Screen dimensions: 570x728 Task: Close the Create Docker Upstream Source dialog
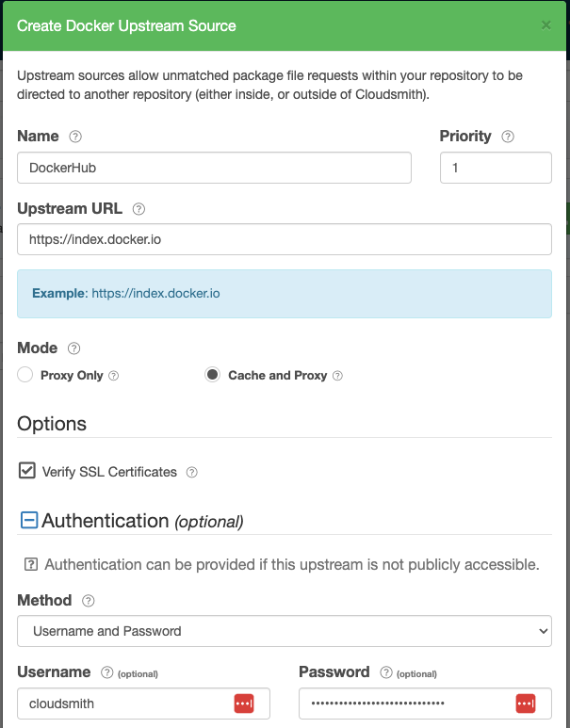pos(546,25)
